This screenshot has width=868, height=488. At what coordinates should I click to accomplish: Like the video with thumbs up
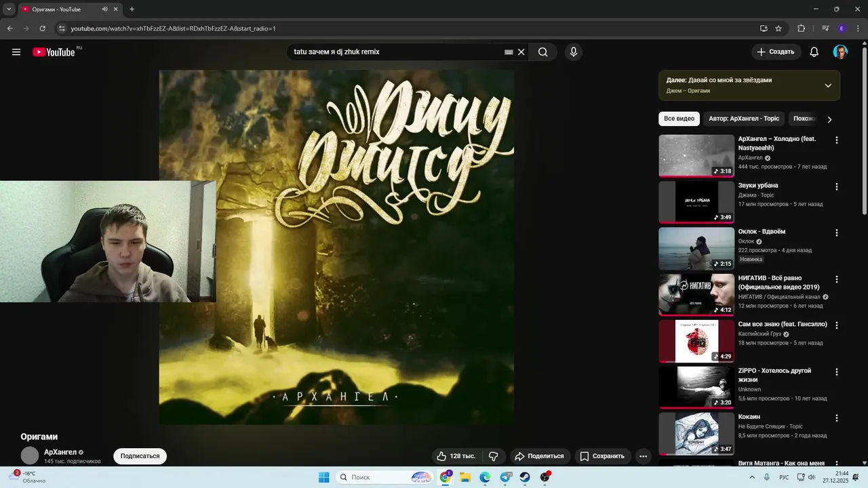click(457, 456)
